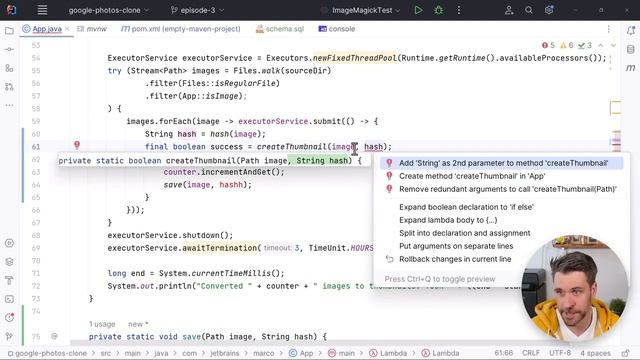This screenshot has width=640, height=360.
Task: Click the red quick-fix bulb on line 61
Action: pos(77,145)
